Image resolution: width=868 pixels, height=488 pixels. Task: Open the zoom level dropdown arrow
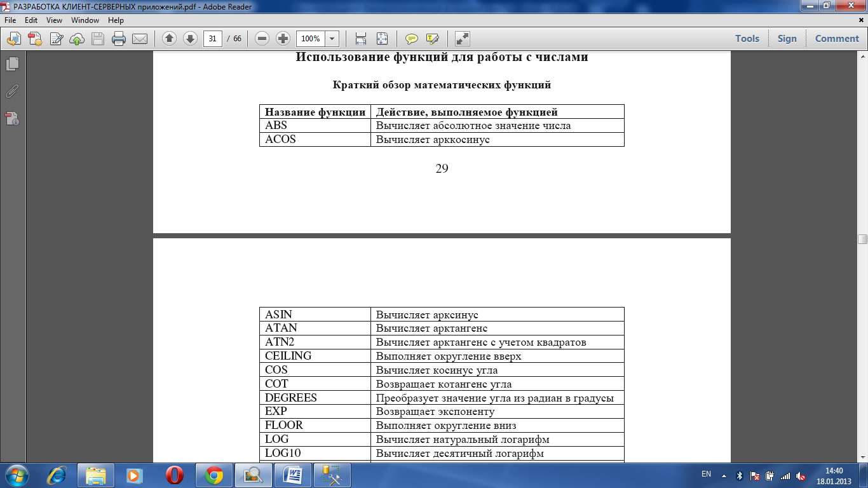332,39
